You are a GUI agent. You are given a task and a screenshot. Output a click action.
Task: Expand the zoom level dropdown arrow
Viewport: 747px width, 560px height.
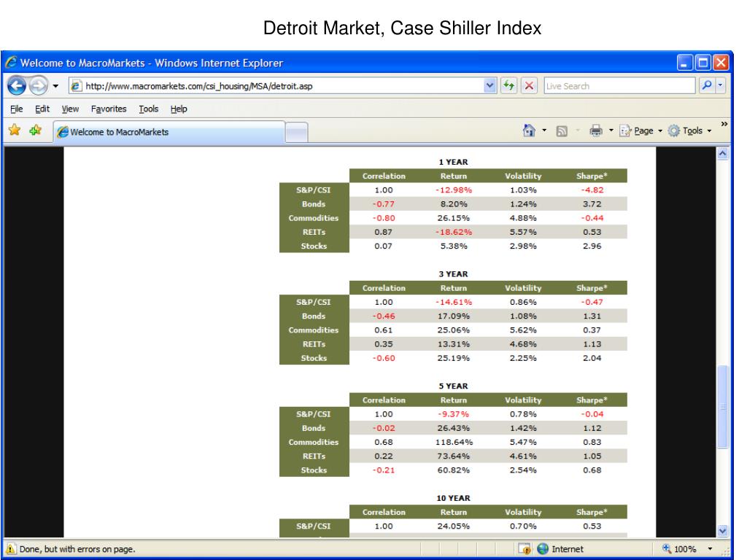(710, 548)
